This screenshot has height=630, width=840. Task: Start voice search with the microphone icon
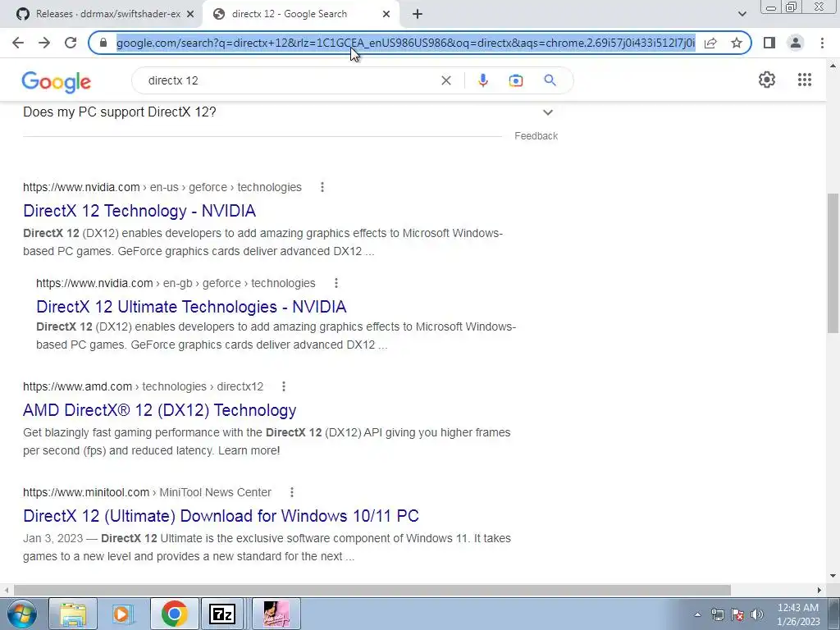tap(482, 80)
